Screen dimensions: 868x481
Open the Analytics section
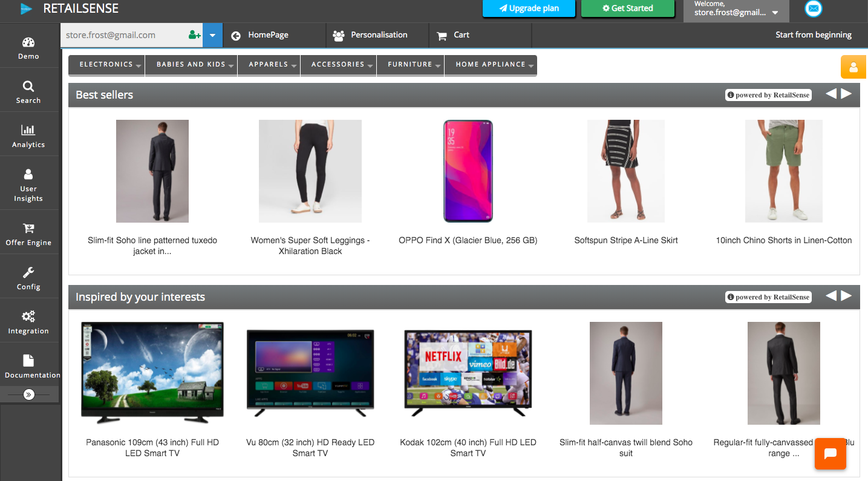[28, 134]
